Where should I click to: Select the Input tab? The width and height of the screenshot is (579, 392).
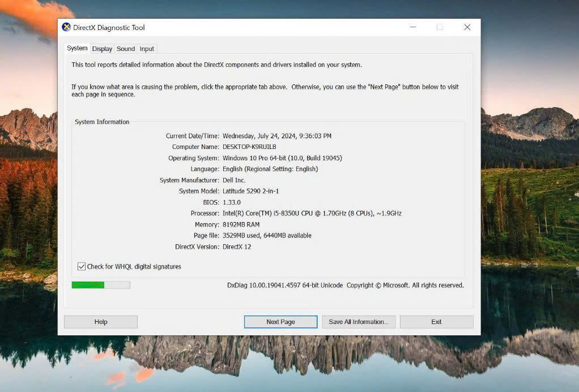(x=147, y=49)
